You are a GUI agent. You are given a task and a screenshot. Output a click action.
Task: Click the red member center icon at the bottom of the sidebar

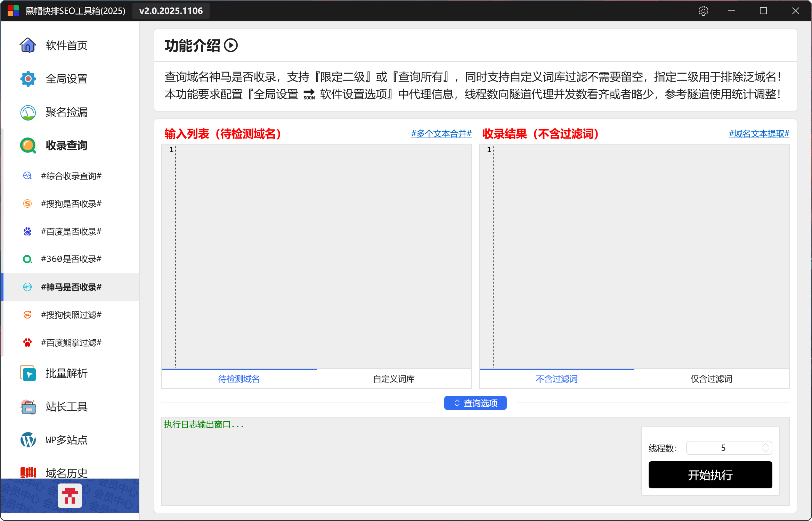[70, 496]
